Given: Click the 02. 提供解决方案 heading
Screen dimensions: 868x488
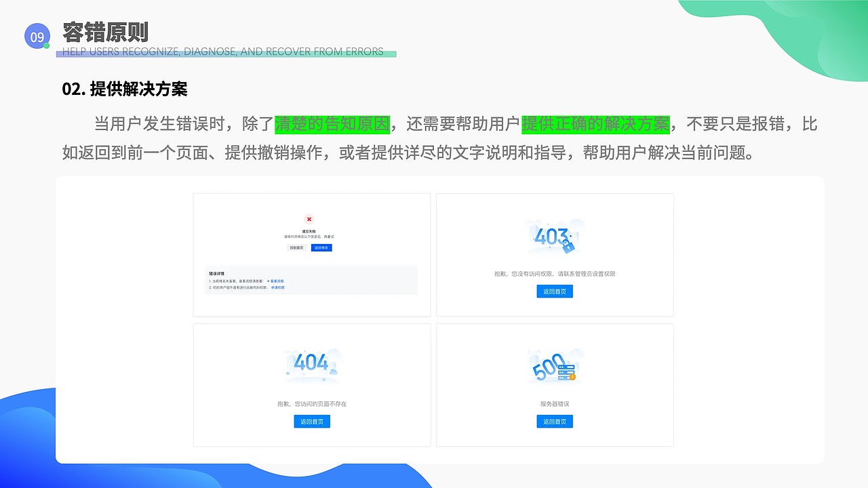Looking at the screenshot, I should click(123, 89).
